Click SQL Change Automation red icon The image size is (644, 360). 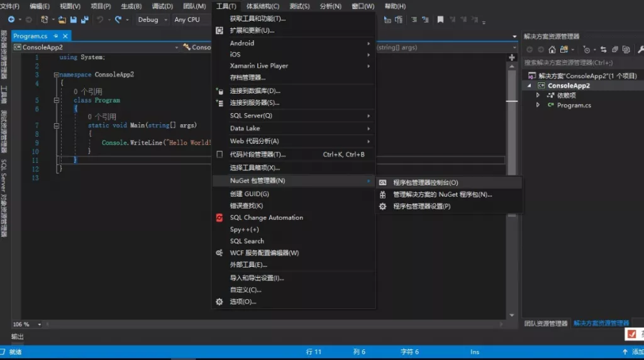pyautogui.click(x=219, y=217)
